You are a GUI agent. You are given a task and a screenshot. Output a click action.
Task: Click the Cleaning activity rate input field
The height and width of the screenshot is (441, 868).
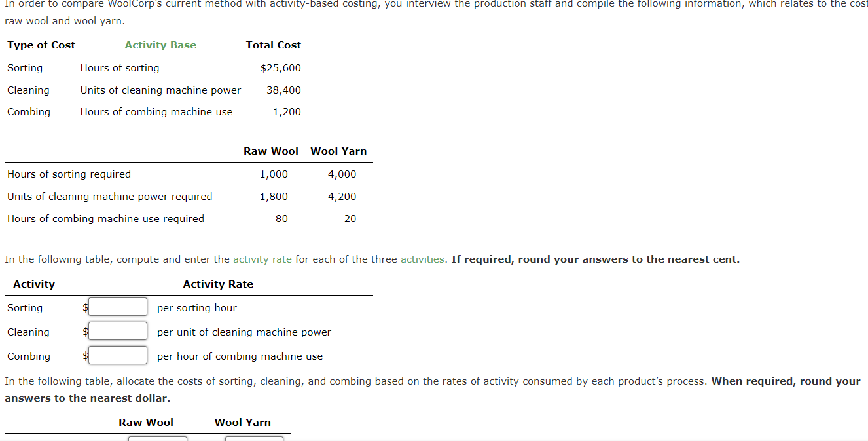tap(117, 331)
